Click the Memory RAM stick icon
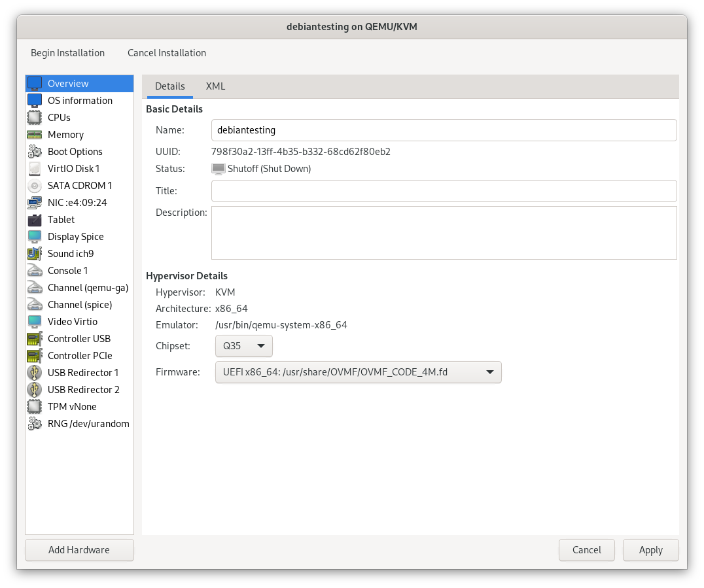Image resolution: width=704 pixels, height=588 pixels. (35, 135)
